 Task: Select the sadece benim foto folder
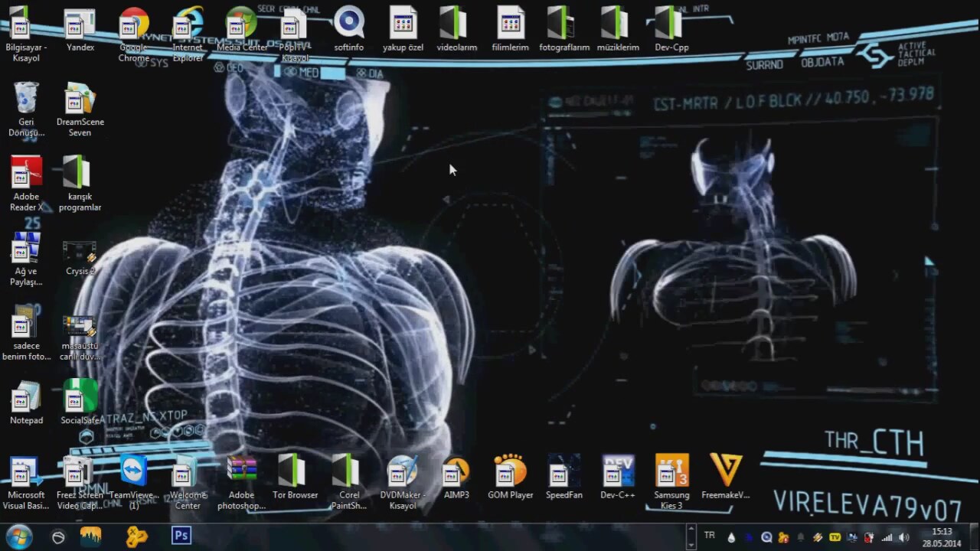point(26,334)
